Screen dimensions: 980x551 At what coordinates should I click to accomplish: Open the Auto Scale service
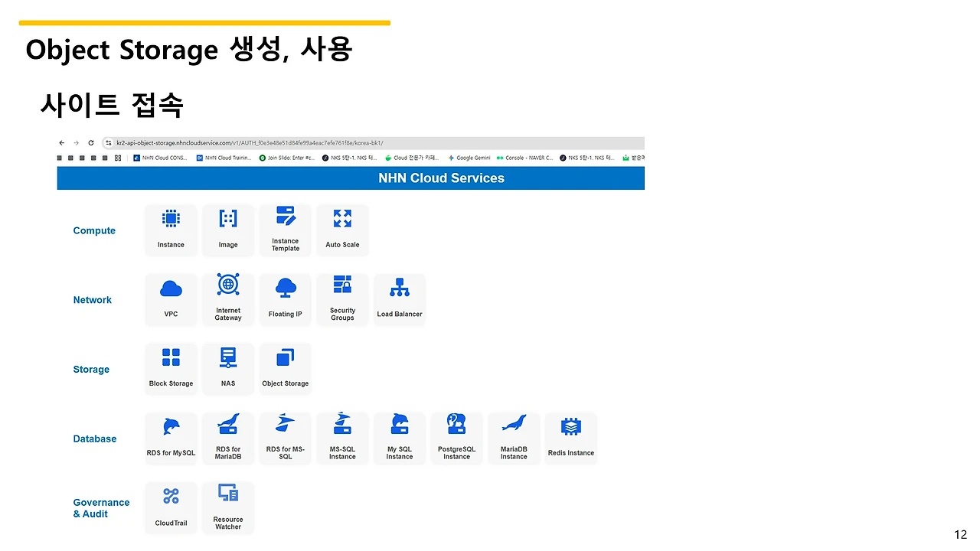(342, 230)
